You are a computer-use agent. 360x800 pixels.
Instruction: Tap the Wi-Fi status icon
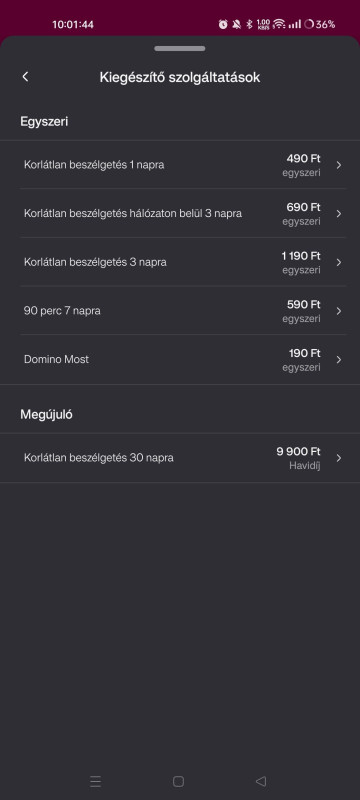(278, 24)
